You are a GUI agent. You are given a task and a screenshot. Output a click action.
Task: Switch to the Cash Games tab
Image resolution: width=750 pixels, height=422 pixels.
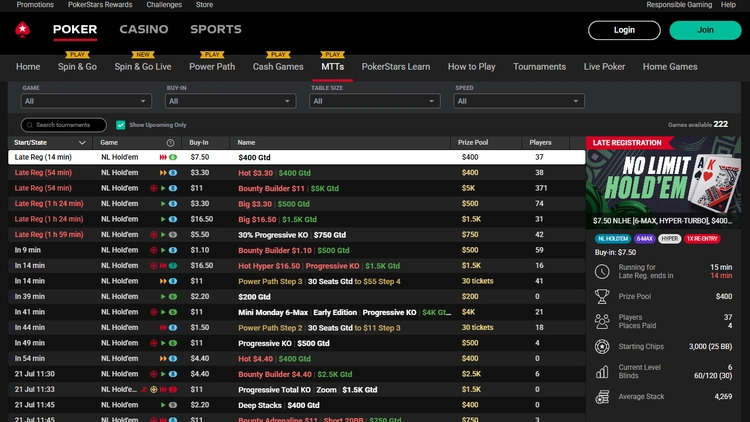[278, 67]
